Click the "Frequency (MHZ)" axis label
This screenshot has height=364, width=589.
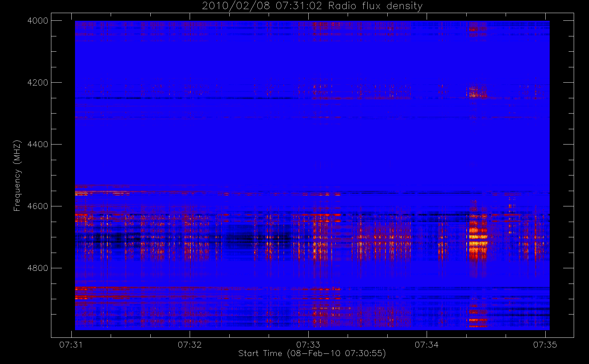17,175
